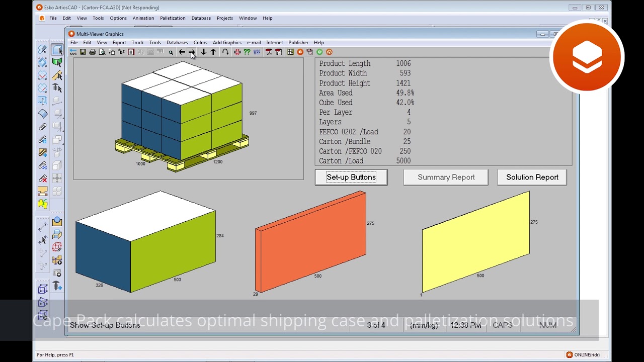Click the paperclip with red X icon
This screenshot has height=362, width=644.
click(42, 178)
